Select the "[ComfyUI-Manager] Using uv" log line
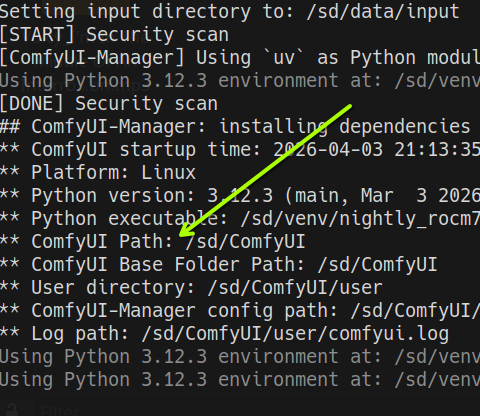The height and width of the screenshot is (416, 480). pos(240,58)
